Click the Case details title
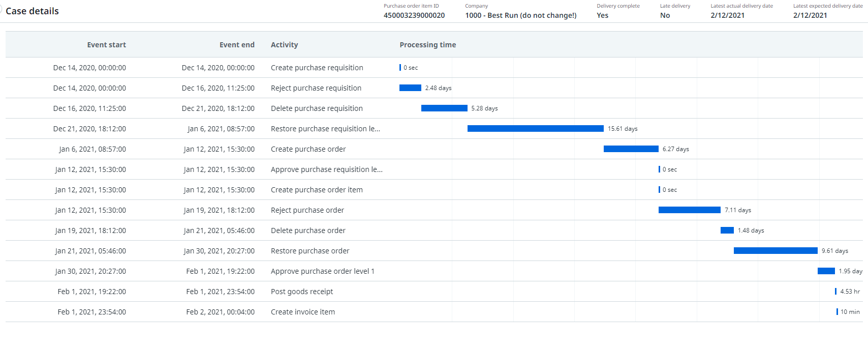Viewport: 868px width, 346px height. [32, 11]
